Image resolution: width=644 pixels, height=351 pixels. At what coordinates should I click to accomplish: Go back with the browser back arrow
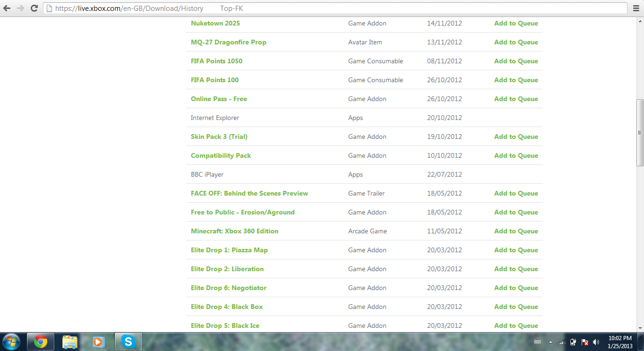(7, 8)
